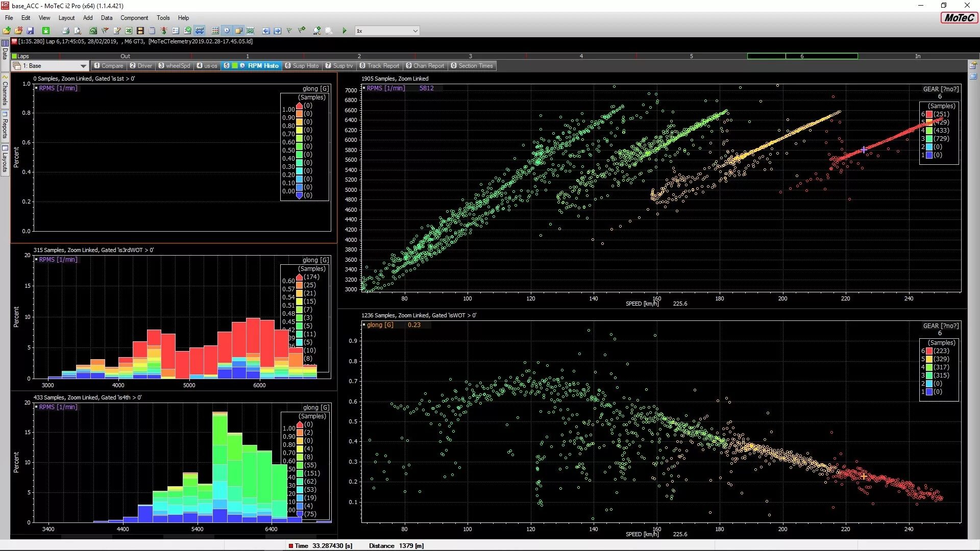Select lap 4 in the Laps timeline
Viewport: 980px width, 551px height.
(581, 56)
